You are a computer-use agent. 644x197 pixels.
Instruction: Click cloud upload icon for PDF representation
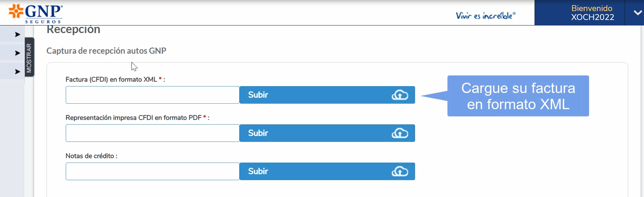coord(400,133)
